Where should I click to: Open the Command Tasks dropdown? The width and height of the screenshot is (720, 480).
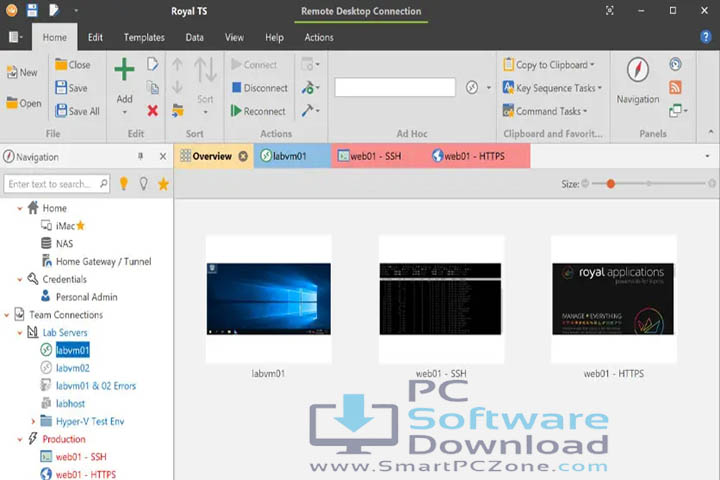(545, 111)
